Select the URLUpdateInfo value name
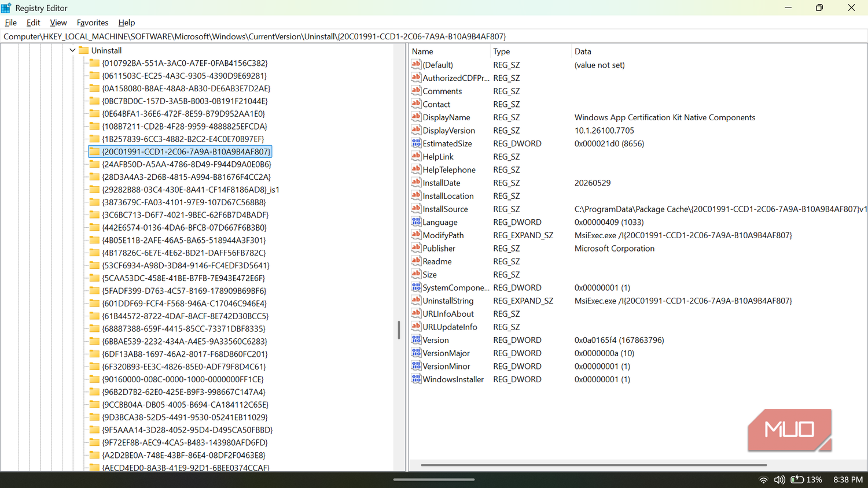868x488 pixels. tap(450, 327)
